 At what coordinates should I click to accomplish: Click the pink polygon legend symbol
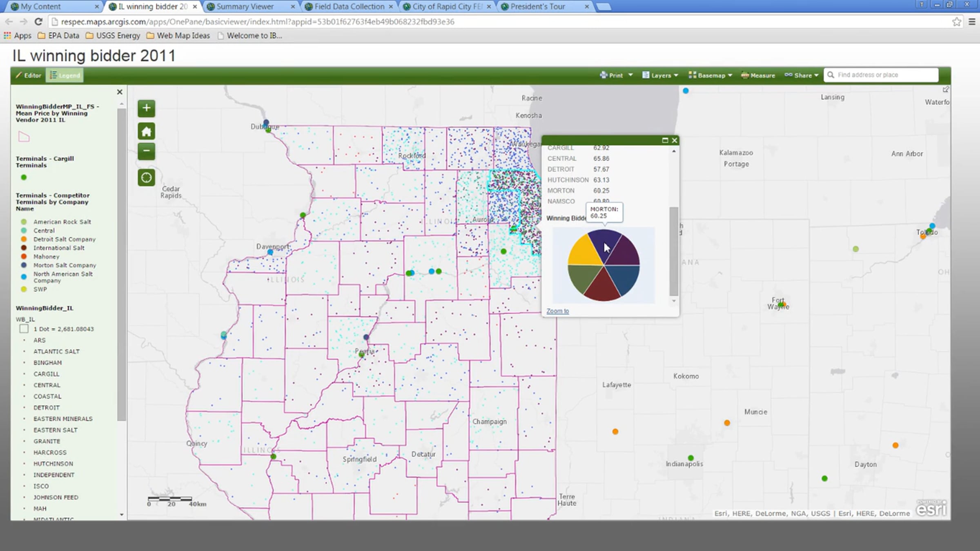(x=24, y=137)
